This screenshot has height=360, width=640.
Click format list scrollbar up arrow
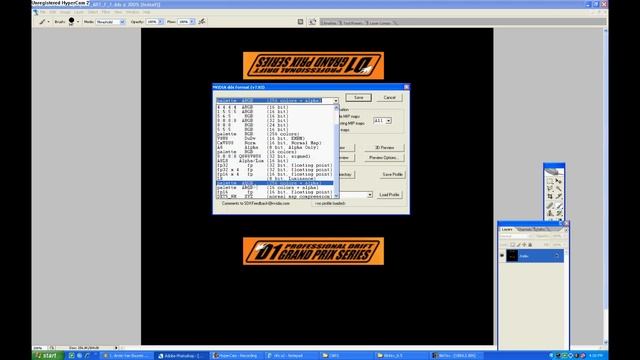pos(337,108)
